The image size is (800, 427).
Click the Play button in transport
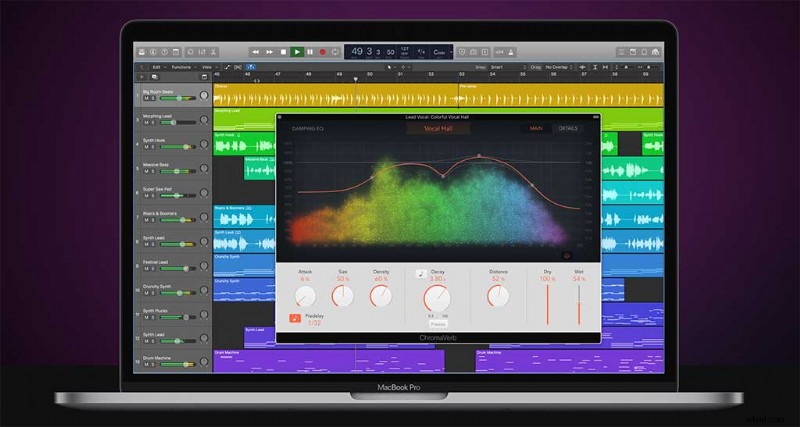click(297, 51)
